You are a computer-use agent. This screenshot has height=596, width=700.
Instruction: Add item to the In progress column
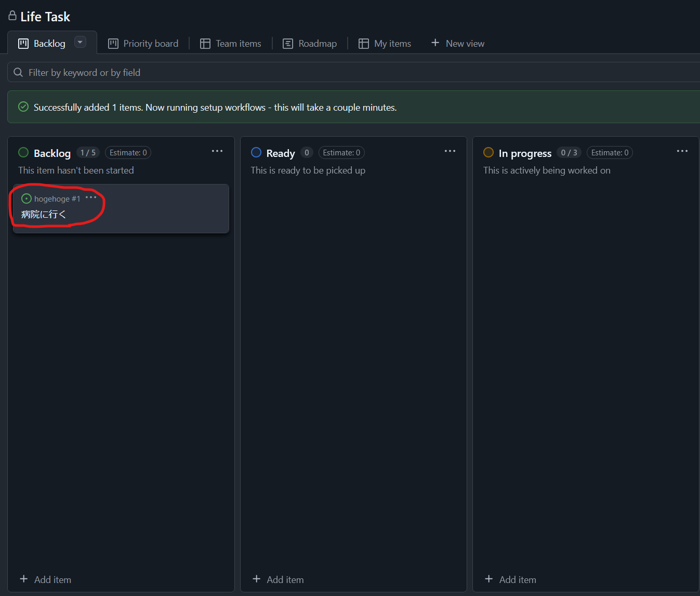point(511,579)
